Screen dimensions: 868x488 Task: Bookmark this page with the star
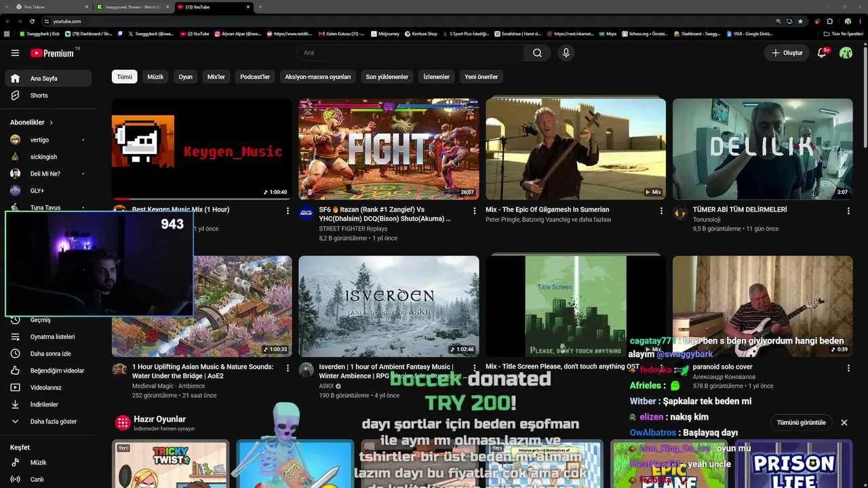(x=800, y=21)
